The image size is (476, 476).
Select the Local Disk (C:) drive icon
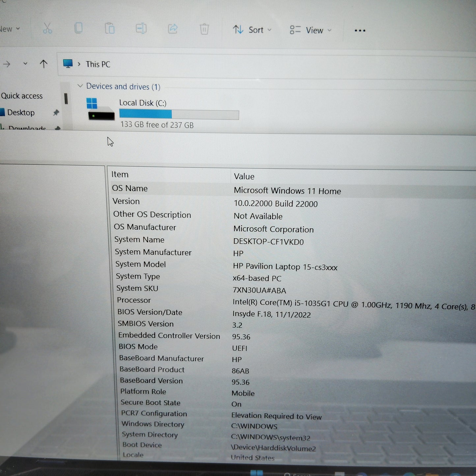(x=101, y=109)
